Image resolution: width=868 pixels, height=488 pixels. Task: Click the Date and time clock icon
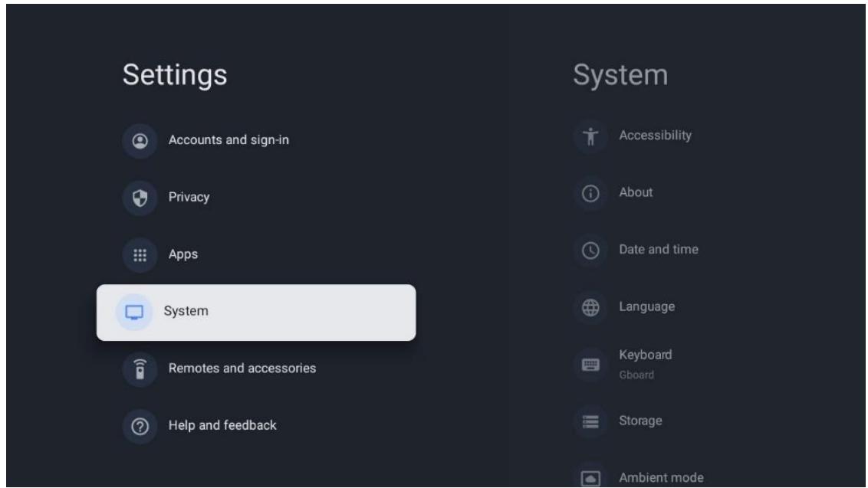click(590, 250)
